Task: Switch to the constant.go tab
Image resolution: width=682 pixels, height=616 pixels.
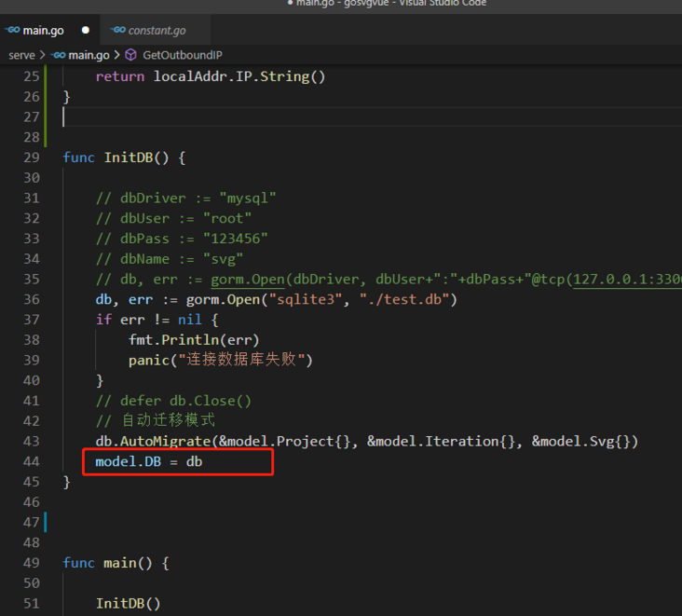Action: (156, 31)
